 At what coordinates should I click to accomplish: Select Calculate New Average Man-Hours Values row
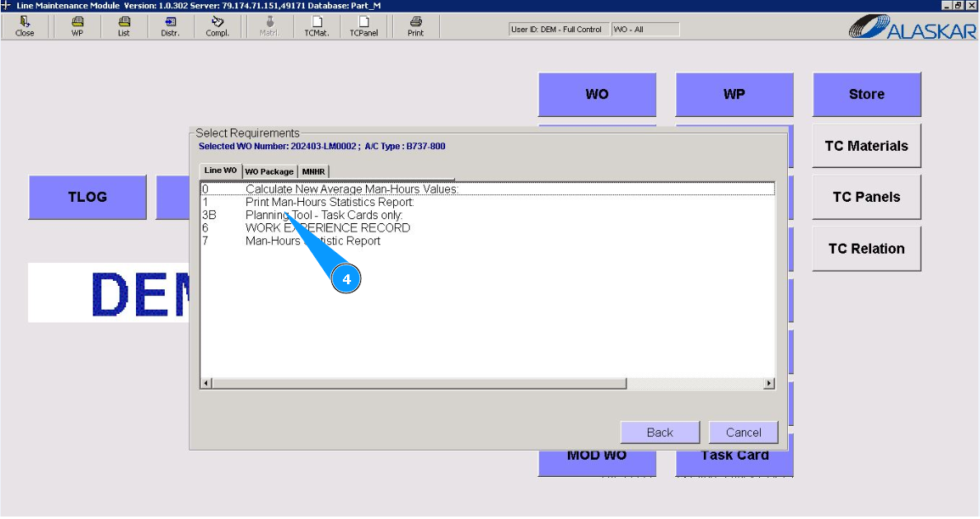(x=487, y=189)
